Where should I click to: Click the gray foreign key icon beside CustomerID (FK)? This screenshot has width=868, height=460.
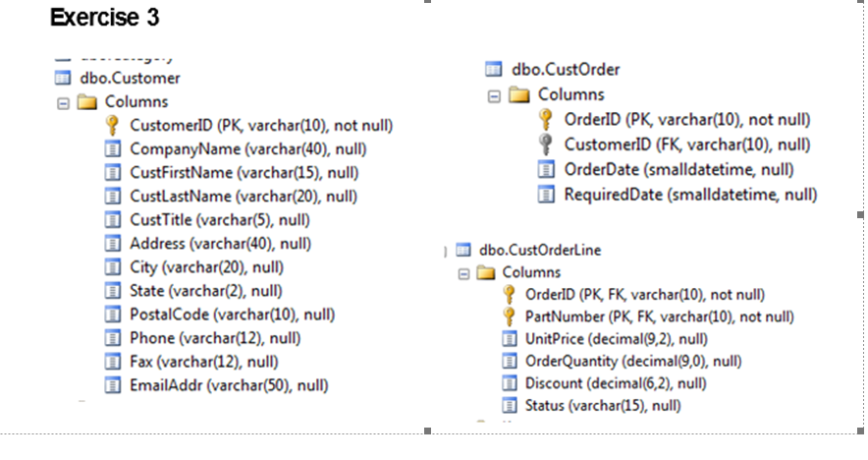pyautogui.click(x=545, y=144)
